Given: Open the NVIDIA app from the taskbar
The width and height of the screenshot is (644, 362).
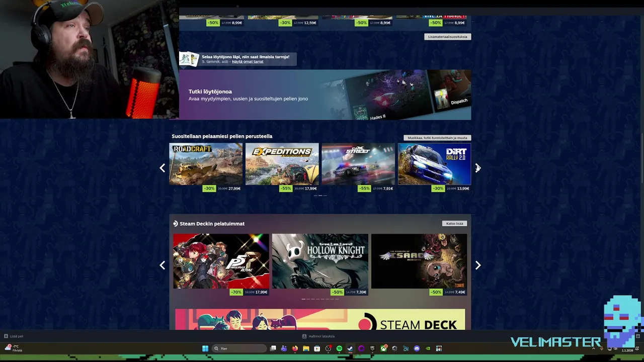Looking at the screenshot, I should point(428,348).
